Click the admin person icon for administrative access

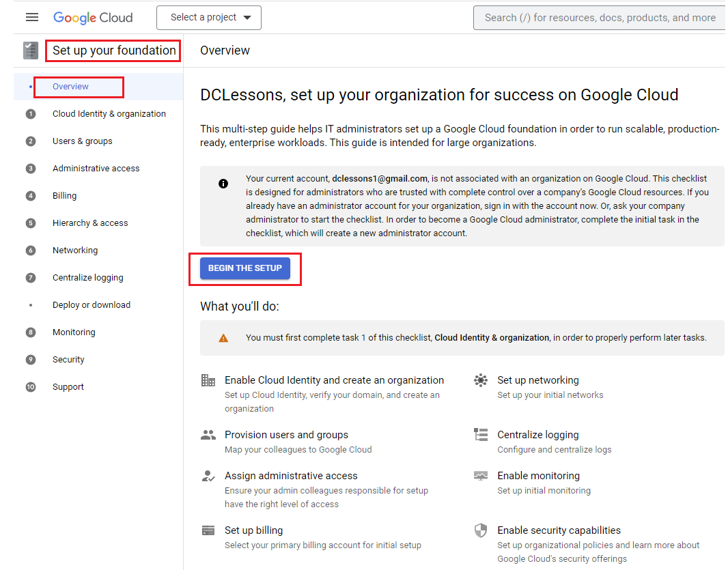(x=208, y=476)
